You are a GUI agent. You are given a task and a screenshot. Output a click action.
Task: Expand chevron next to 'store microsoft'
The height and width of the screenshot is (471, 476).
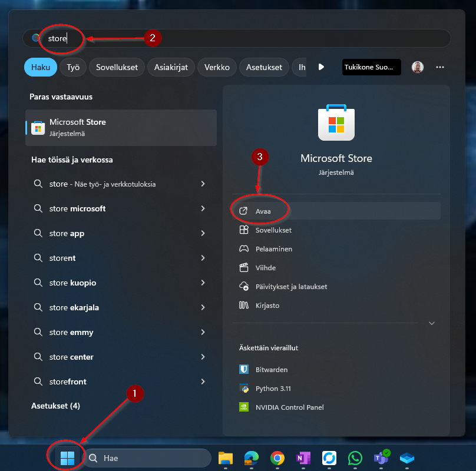click(x=203, y=208)
